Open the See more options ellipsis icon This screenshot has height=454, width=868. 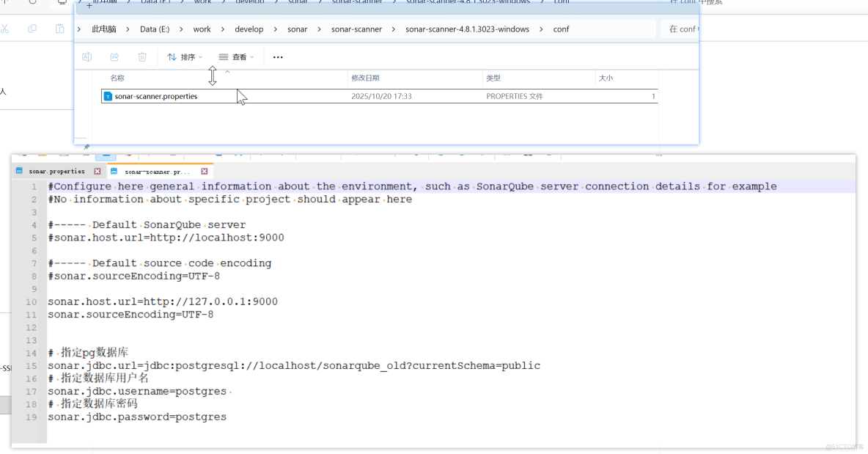click(x=277, y=56)
